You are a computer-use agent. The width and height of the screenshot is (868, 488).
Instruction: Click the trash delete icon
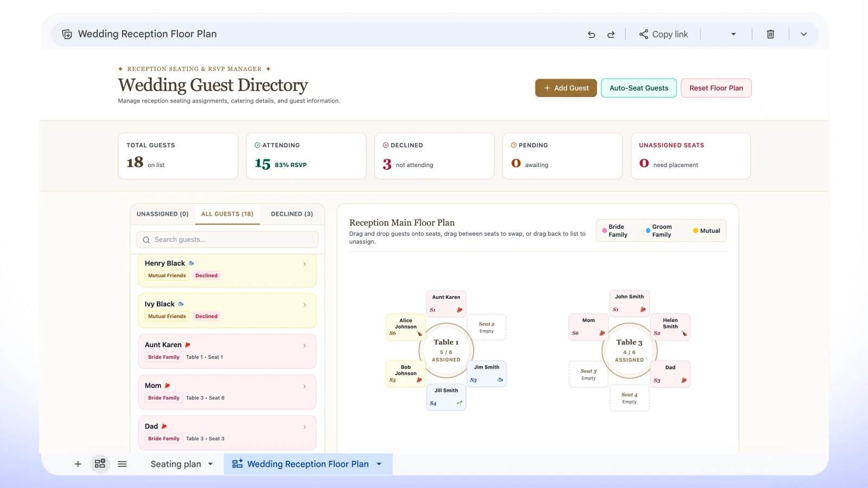point(770,34)
